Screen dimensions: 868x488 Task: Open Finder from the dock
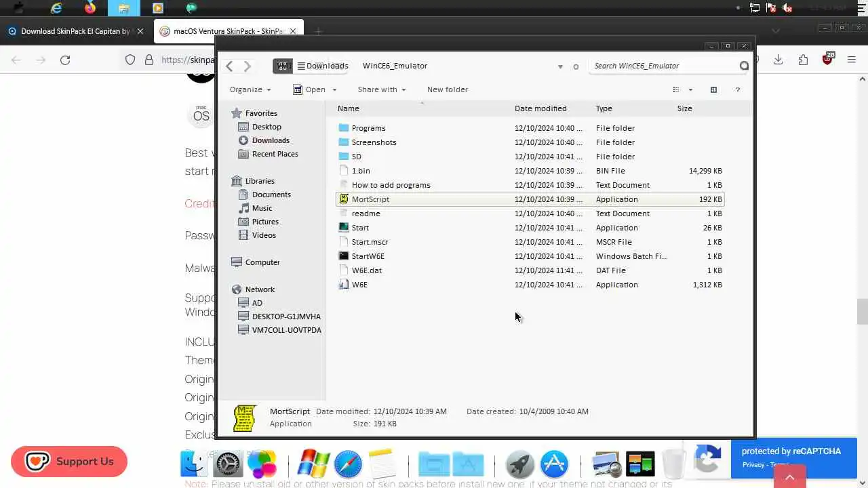[x=194, y=464]
